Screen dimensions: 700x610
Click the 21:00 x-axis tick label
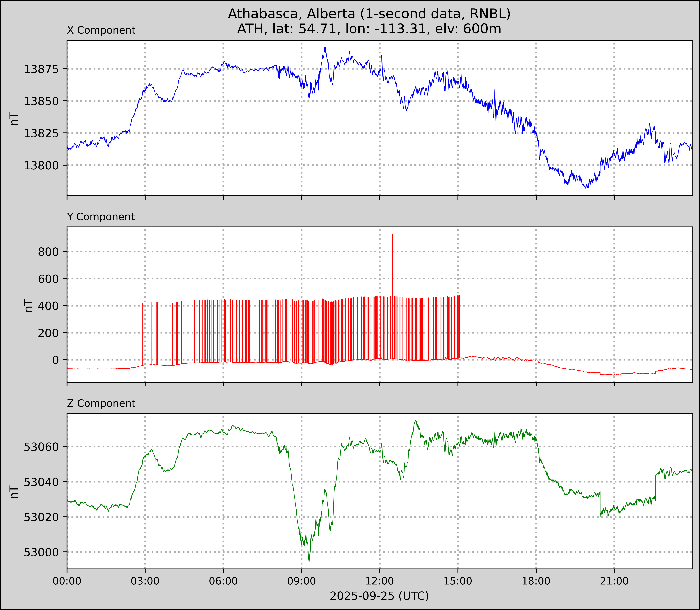coord(614,581)
